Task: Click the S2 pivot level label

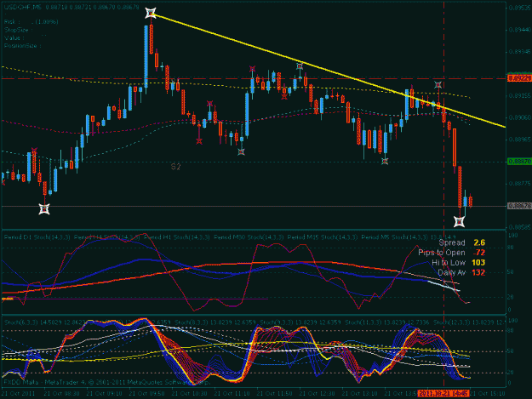Action: click(x=175, y=167)
